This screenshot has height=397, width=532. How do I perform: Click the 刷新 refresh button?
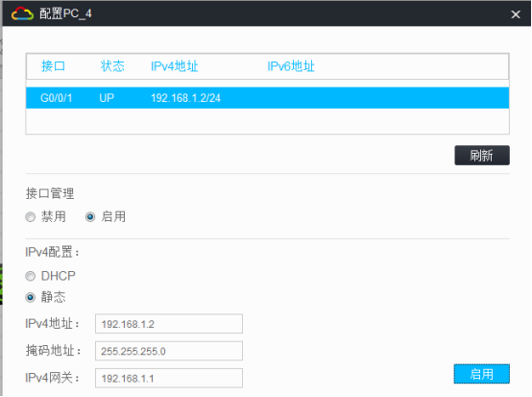pyautogui.click(x=482, y=156)
